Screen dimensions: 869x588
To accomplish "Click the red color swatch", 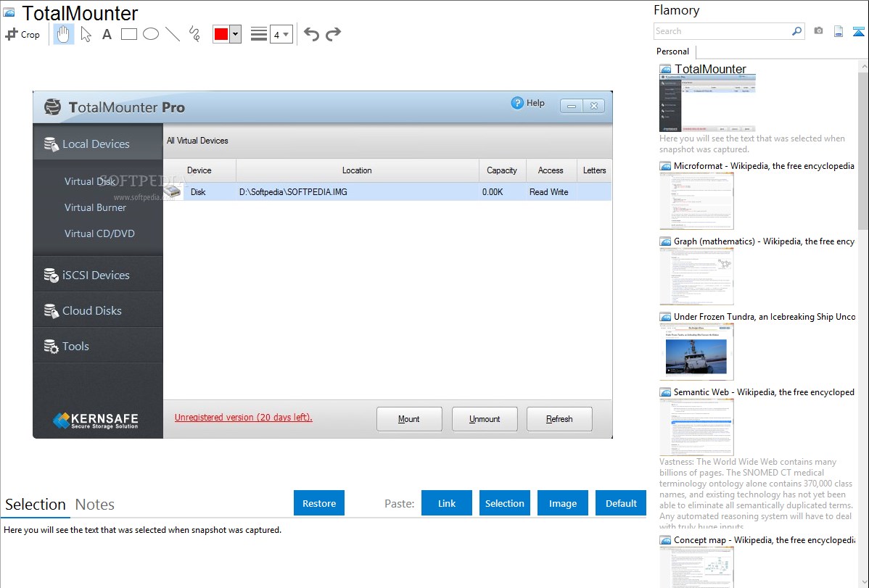I will [x=221, y=34].
